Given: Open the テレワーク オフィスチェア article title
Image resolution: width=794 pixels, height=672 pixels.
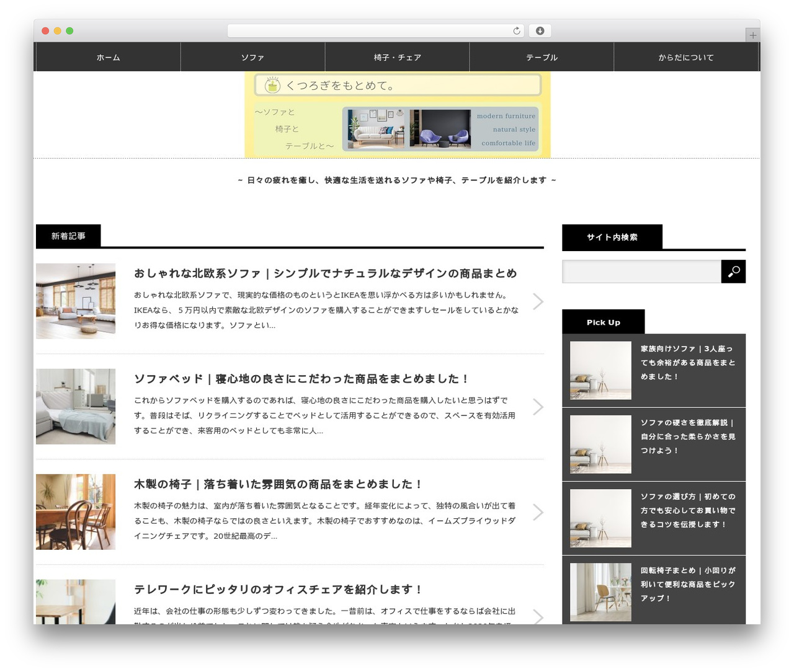Looking at the screenshot, I should pyautogui.click(x=279, y=590).
